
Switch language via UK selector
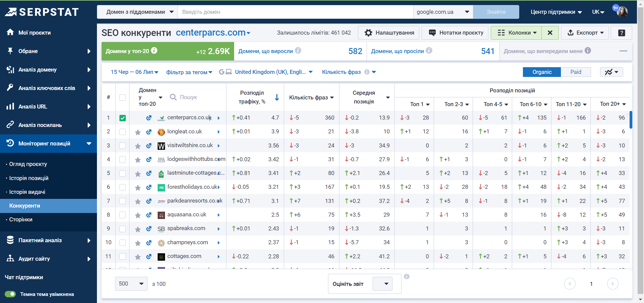pos(598,12)
